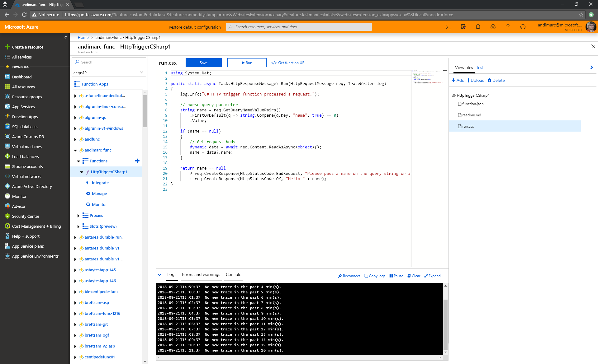The image size is (598, 364).
Task: Add a new file
Action: tap(458, 80)
